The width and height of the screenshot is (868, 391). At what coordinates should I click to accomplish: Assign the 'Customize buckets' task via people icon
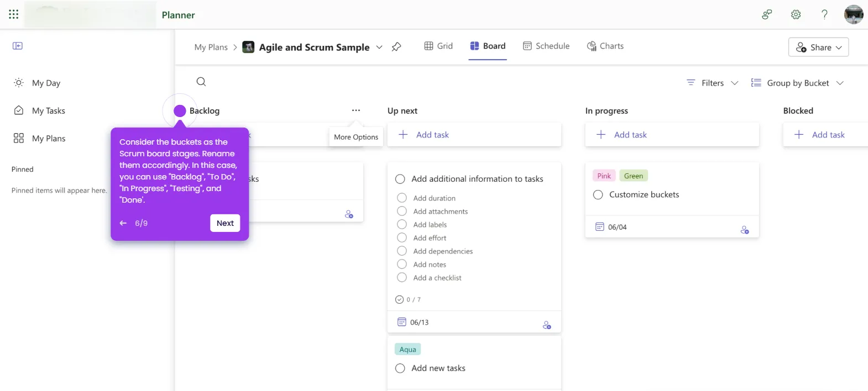745,230
